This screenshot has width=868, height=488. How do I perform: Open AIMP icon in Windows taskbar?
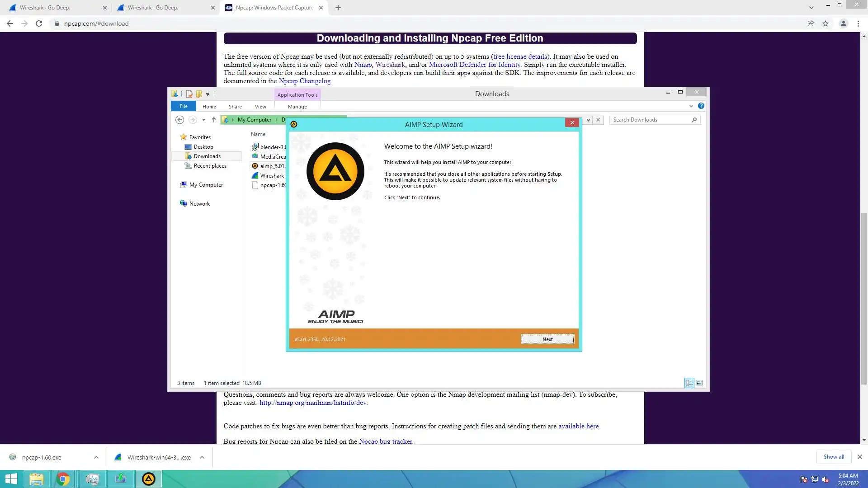coord(148,479)
